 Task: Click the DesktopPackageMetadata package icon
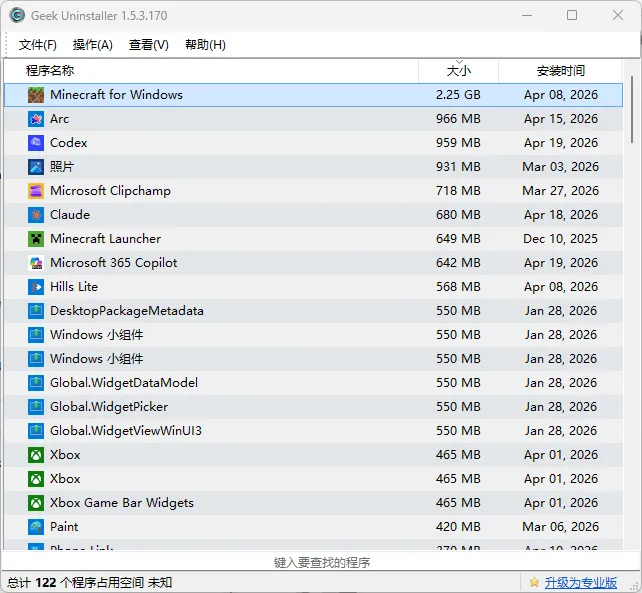pos(36,311)
